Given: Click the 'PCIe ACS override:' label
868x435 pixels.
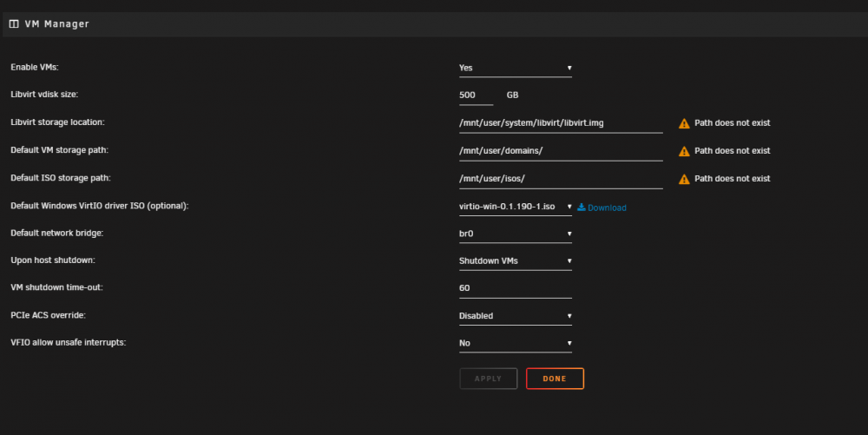Looking at the screenshot, I should pos(48,315).
